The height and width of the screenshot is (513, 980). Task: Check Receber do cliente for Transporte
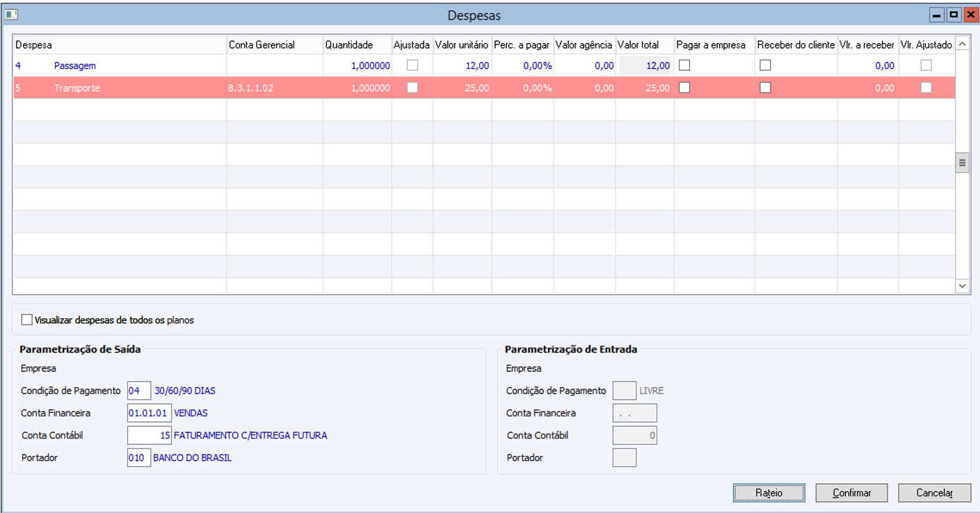pos(765,88)
